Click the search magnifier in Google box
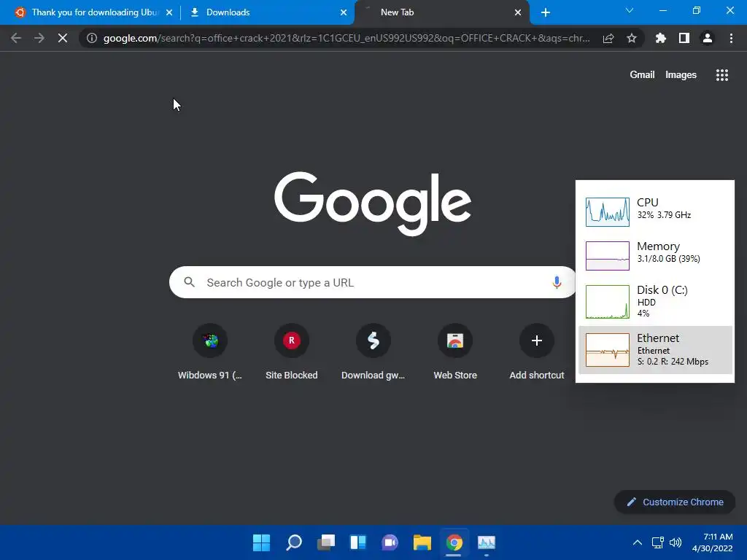The image size is (747, 560). [189, 282]
